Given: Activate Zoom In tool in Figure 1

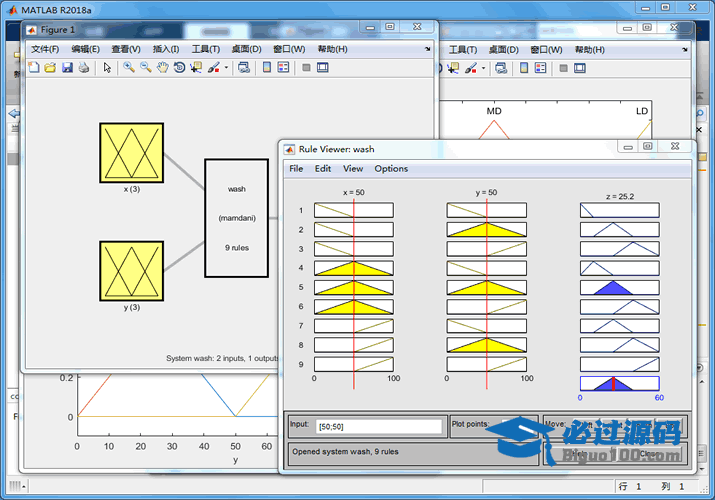Looking at the screenshot, I should click(129, 67).
